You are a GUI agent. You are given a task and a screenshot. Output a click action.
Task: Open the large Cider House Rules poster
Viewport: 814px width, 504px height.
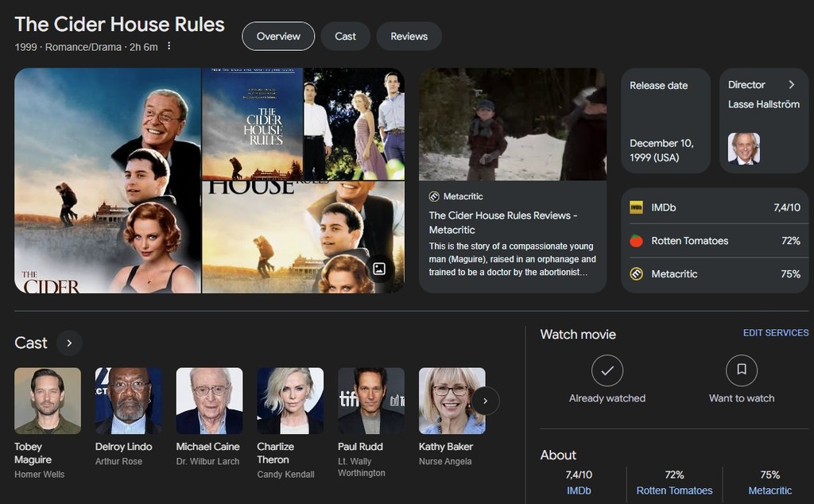[x=107, y=180]
